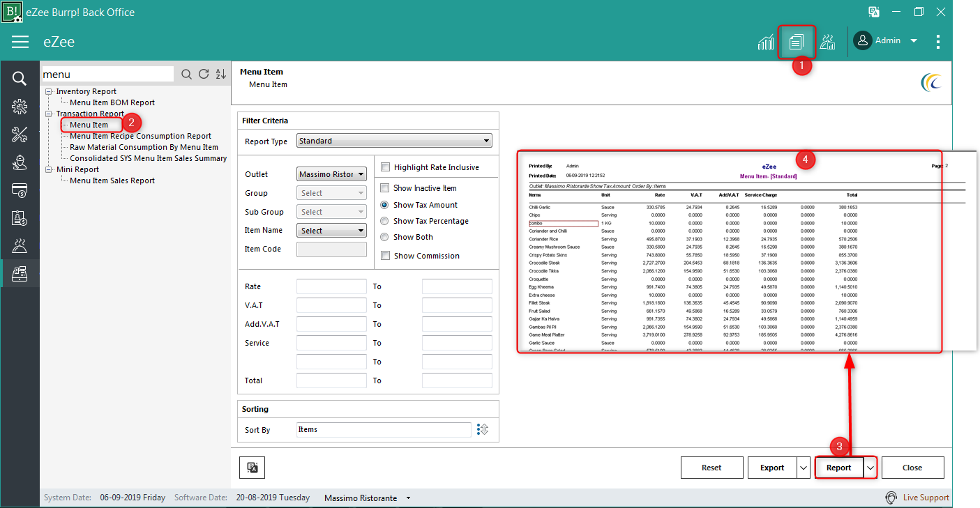980x508 pixels.
Task: Select Consolidated SYS Menu Item Sales Summary
Action: tap(148, 158)
